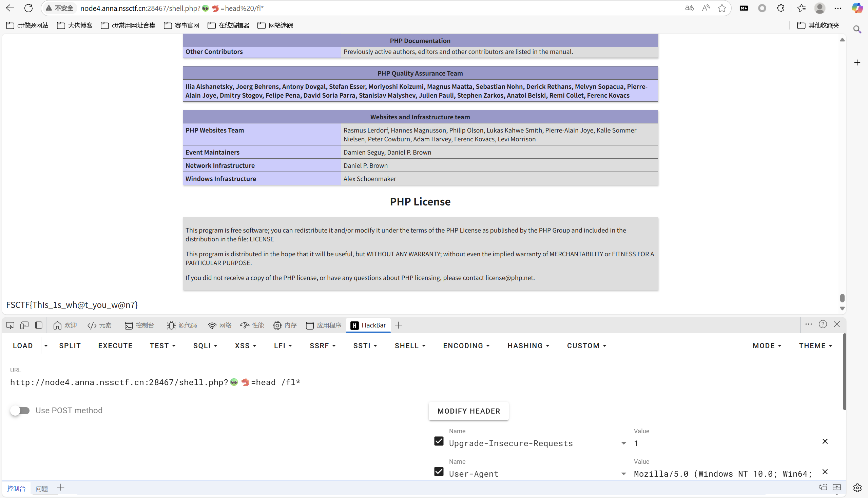
Task: Click the not-secure warning icon
Action: [49, 8]
